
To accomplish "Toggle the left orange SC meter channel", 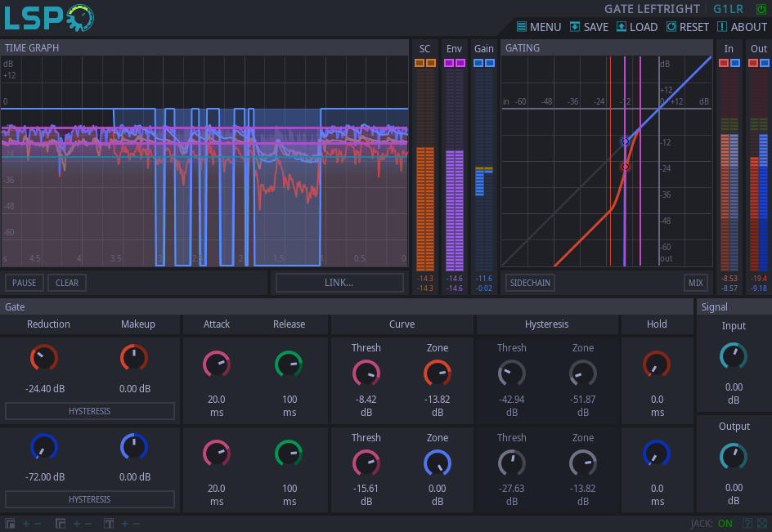I will [420, 63].
